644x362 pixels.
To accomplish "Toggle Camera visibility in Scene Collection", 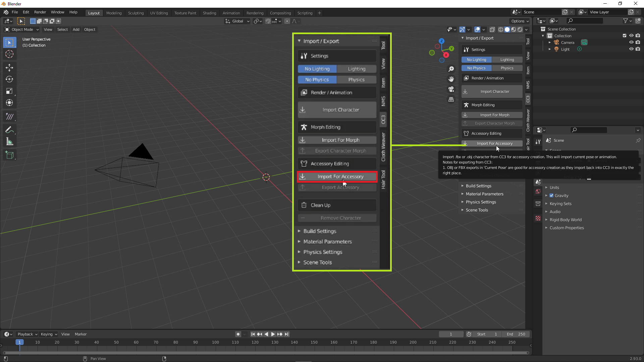I will point(631,42).
